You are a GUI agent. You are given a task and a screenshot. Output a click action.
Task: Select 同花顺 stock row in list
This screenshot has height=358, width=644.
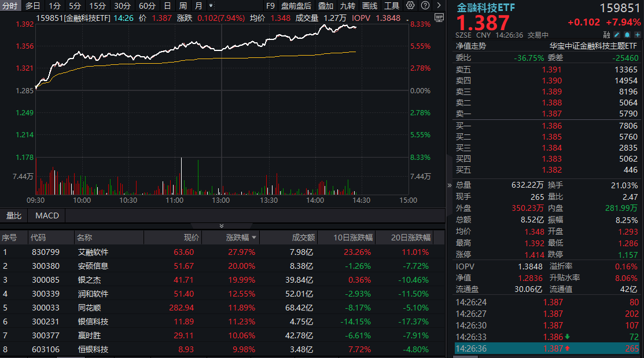pos(93,308)
